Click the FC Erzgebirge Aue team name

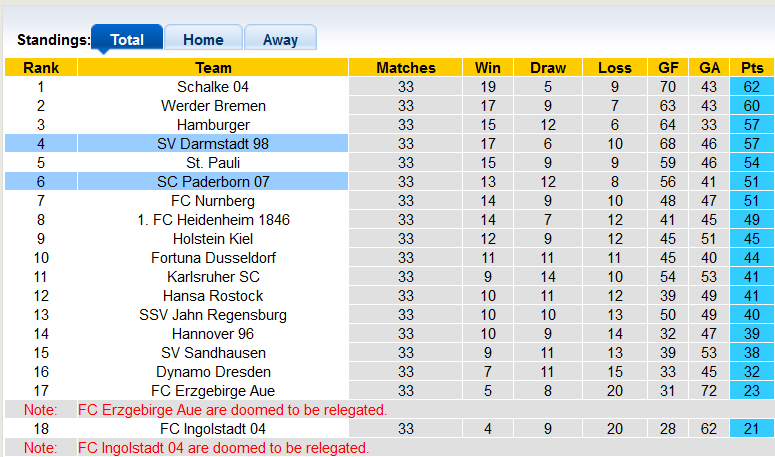pos(213,391)
